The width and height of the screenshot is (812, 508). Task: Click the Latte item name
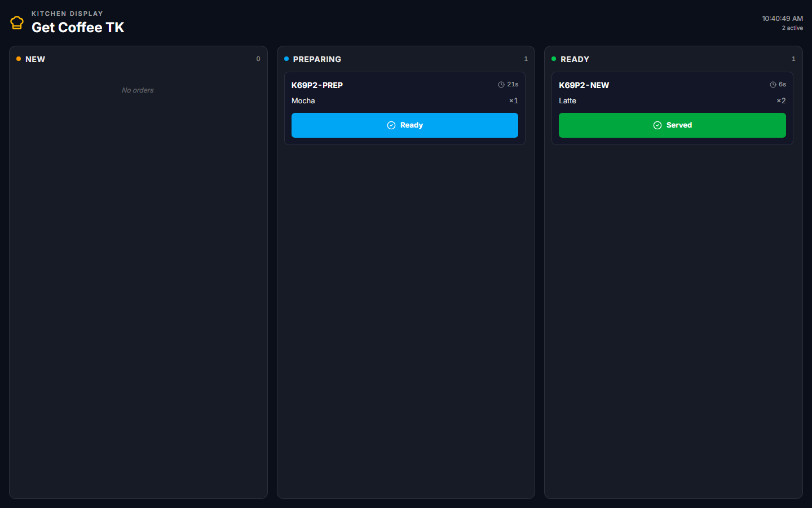tap(567, 101)
